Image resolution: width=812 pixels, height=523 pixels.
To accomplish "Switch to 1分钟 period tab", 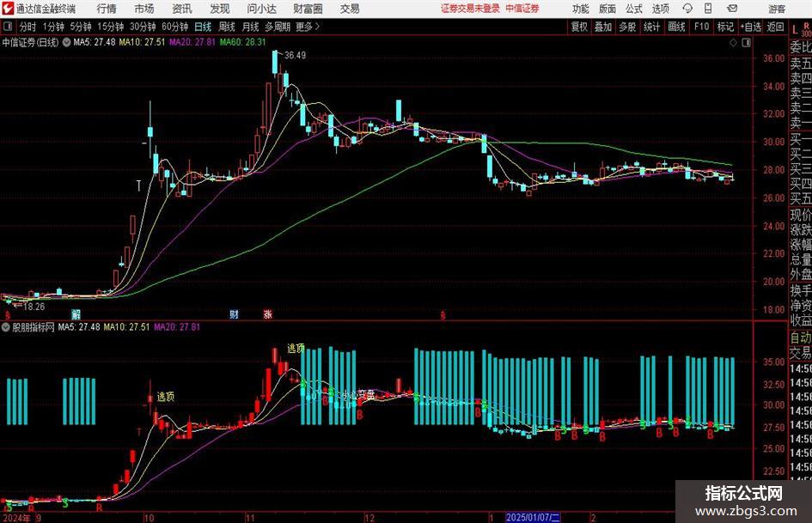I will coord(52,27).
